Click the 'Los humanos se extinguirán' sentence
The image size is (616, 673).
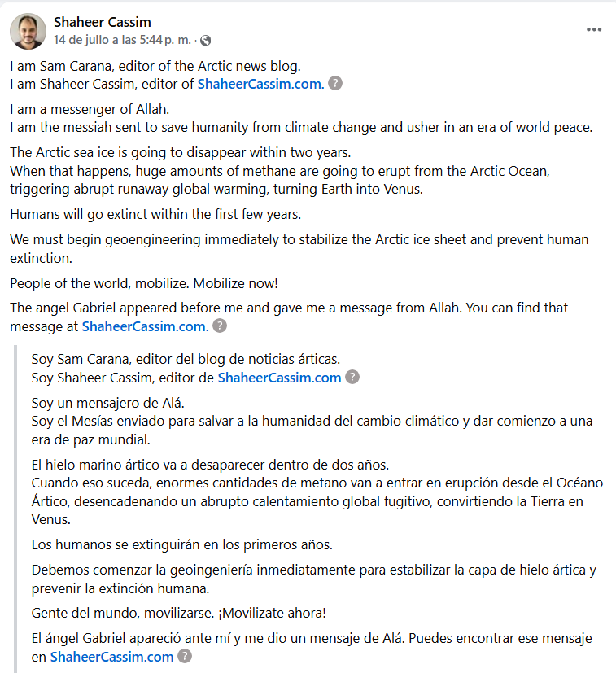click(182, 544)
